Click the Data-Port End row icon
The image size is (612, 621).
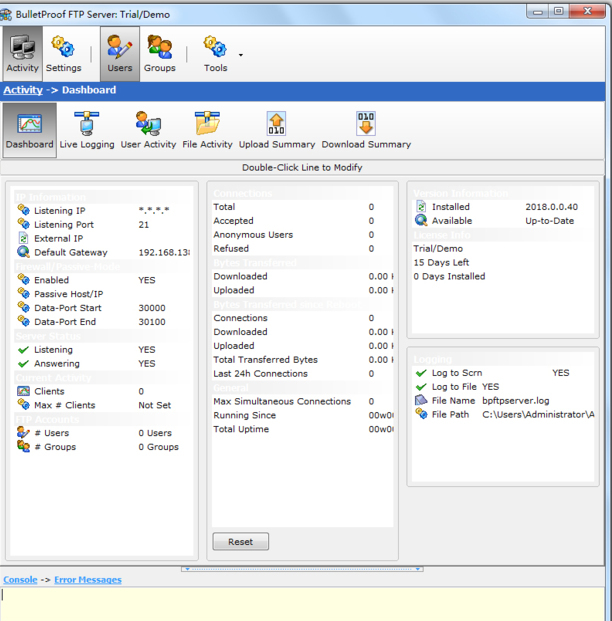[23, 321]
